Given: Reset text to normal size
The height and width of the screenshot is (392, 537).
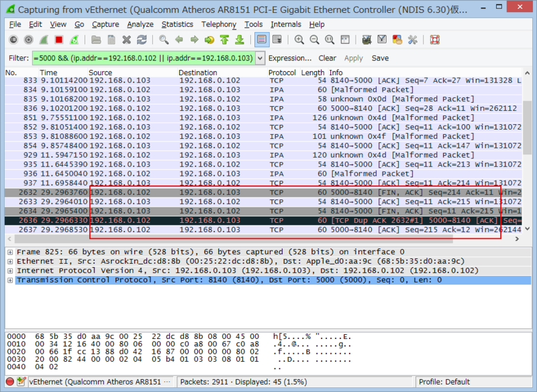Looking at the screenshot, I should click(330, 40).
